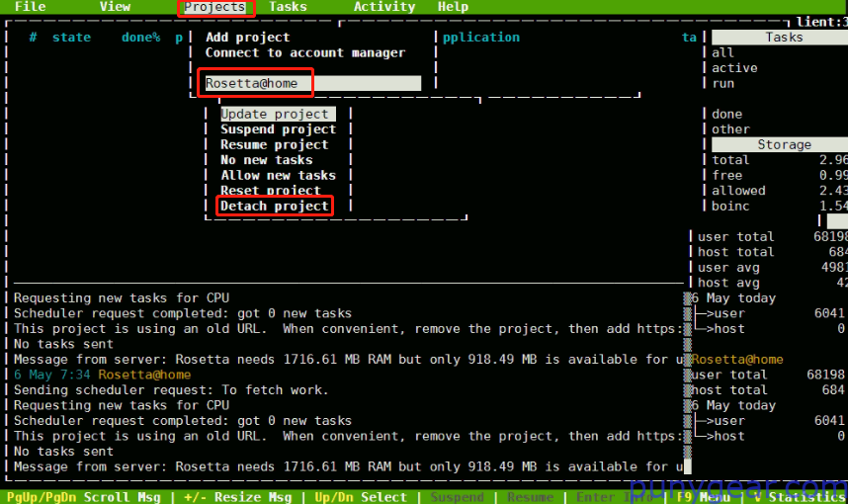This screenshot has height=504, width=848.
Task: Select Connect to account manager
Action: point(305,53)
